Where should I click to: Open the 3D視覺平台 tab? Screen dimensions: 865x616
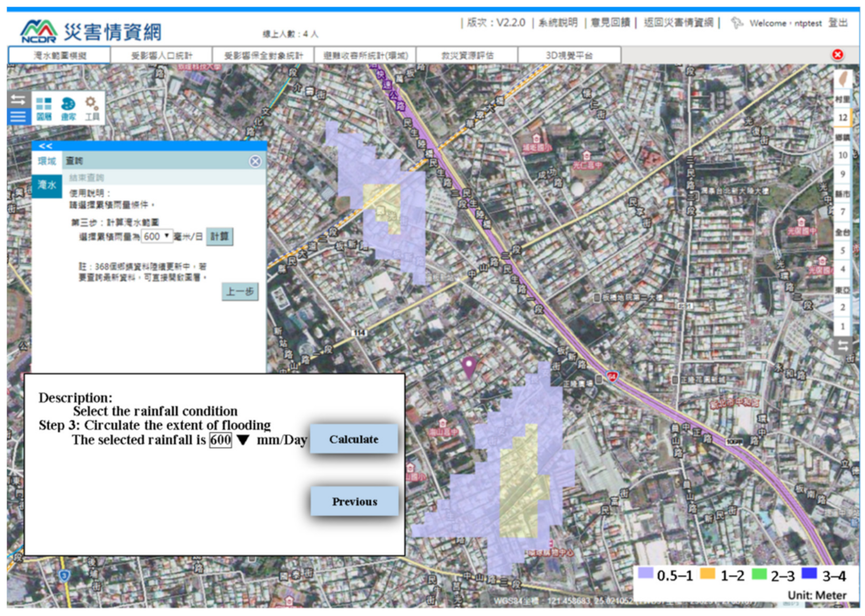click(569, 56)
